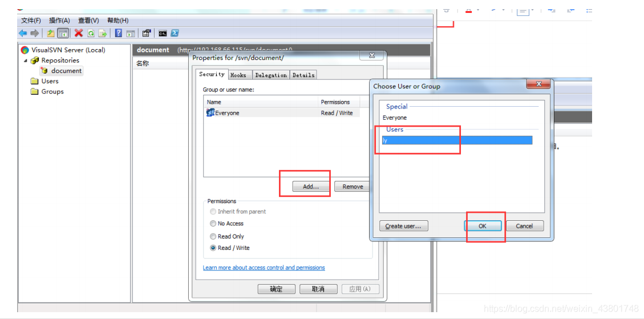Image resolution: width=644 pixels, height=319 pixels.
Task: Close the Properties for /svn/document/ dialog
Action: (x=372, y=55)
